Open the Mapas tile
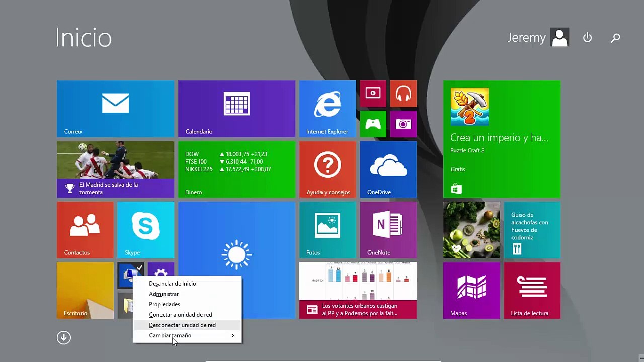 (471, 290)
